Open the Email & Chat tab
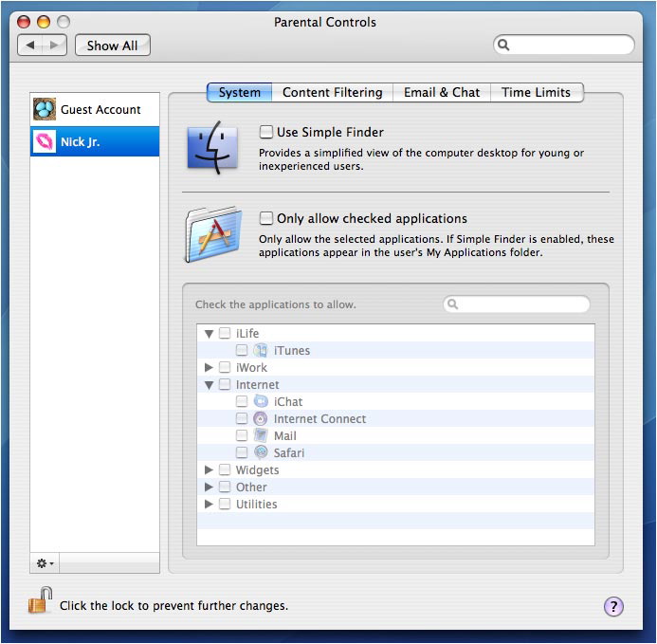 (442, 92)
